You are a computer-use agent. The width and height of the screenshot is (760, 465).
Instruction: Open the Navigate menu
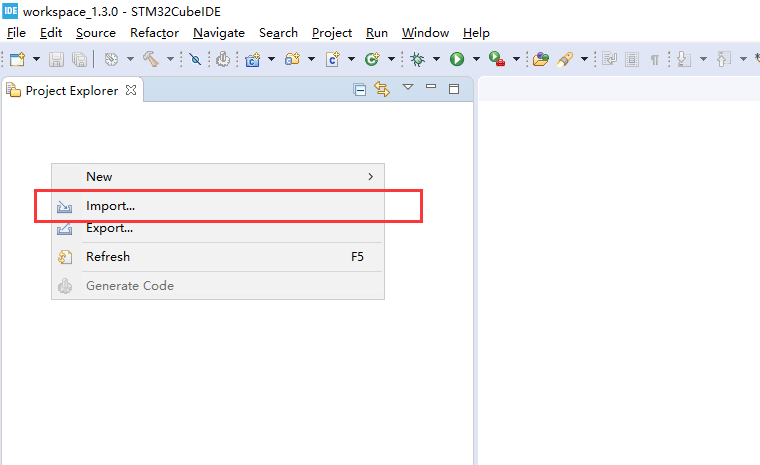tap(219, 33)
